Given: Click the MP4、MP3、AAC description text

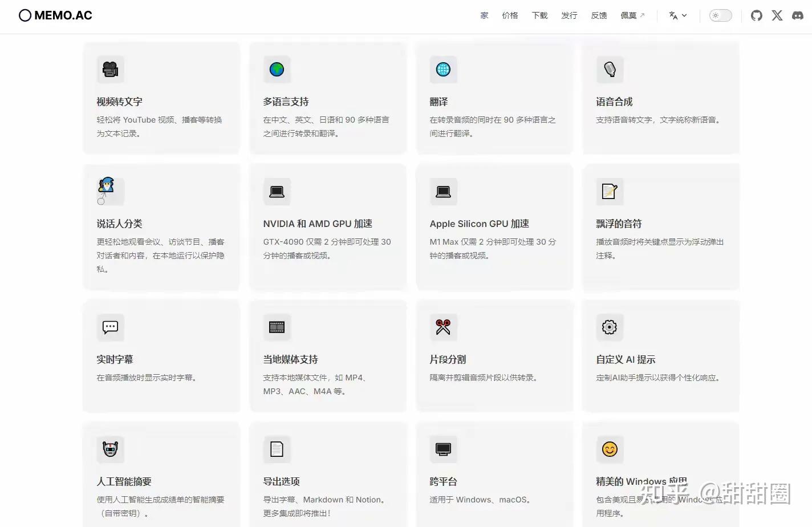Looking at the screenshot, I should [316, 384].
